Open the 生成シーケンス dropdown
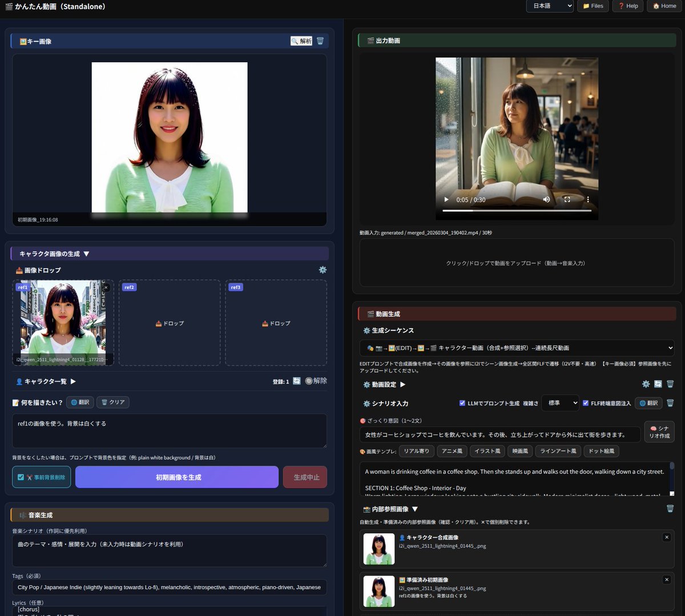Image resolution: width=685 pixels, height=616 pixels. coord(517,348)
